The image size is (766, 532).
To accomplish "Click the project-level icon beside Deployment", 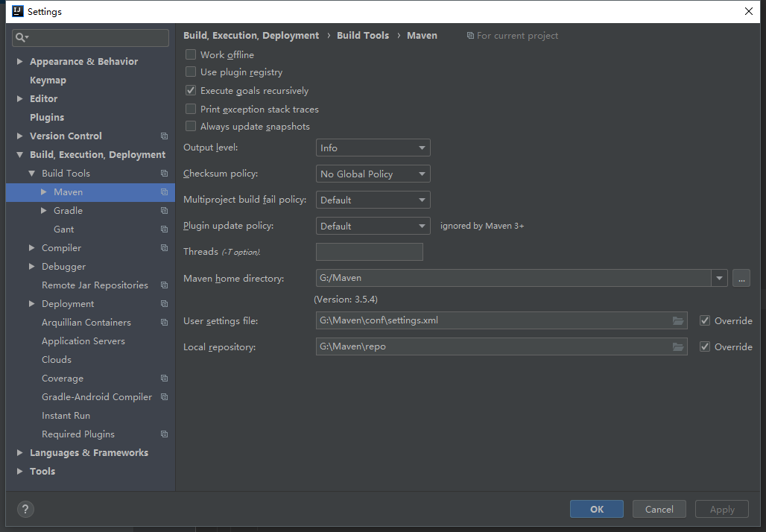I will (164, 303).
